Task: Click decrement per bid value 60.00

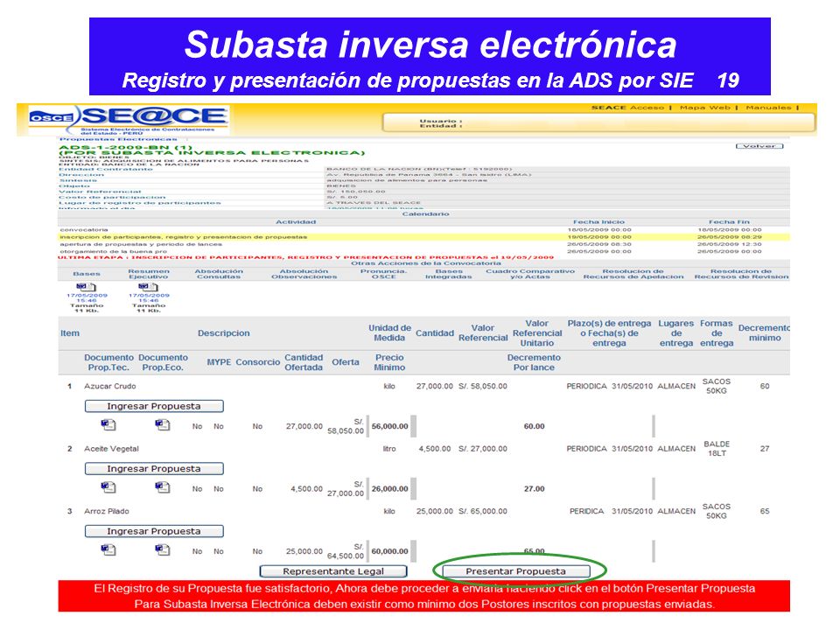Action: [x=534, y=426]
